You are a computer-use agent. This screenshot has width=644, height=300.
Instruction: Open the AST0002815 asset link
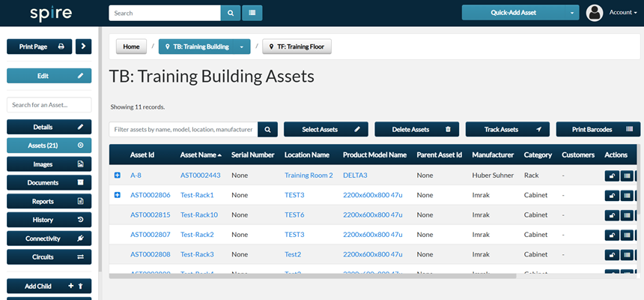[x=150, y=214]
